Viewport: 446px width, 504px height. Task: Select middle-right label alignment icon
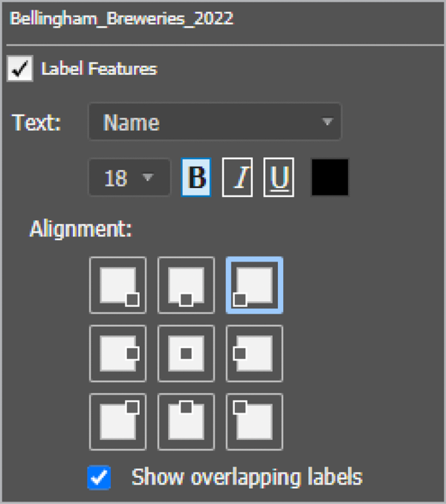254,353
